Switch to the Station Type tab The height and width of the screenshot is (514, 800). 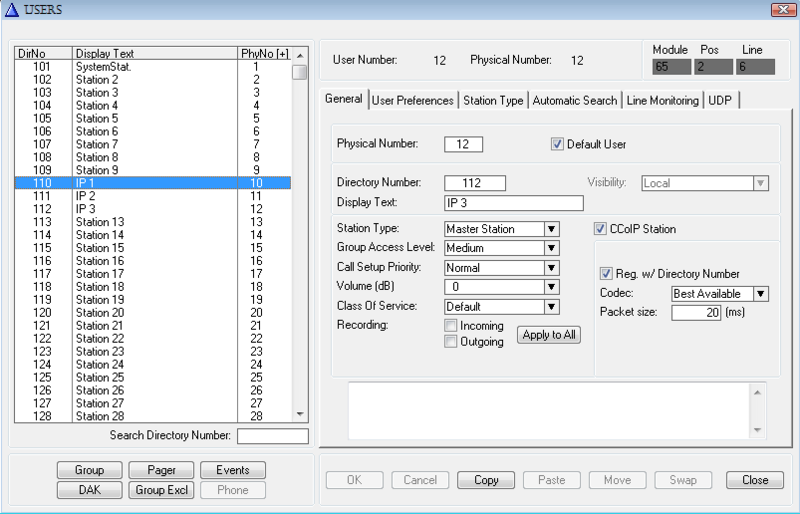click(493, 101)
